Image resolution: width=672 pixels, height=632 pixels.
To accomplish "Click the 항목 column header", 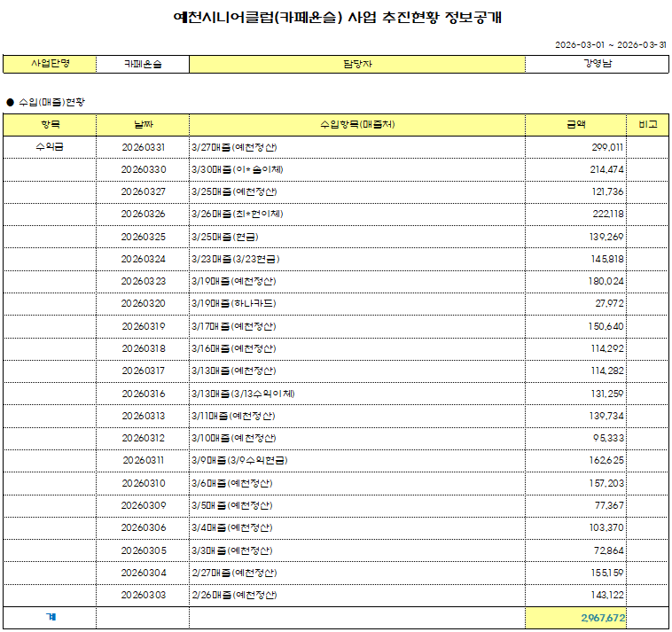I will [x=50, y=125].
